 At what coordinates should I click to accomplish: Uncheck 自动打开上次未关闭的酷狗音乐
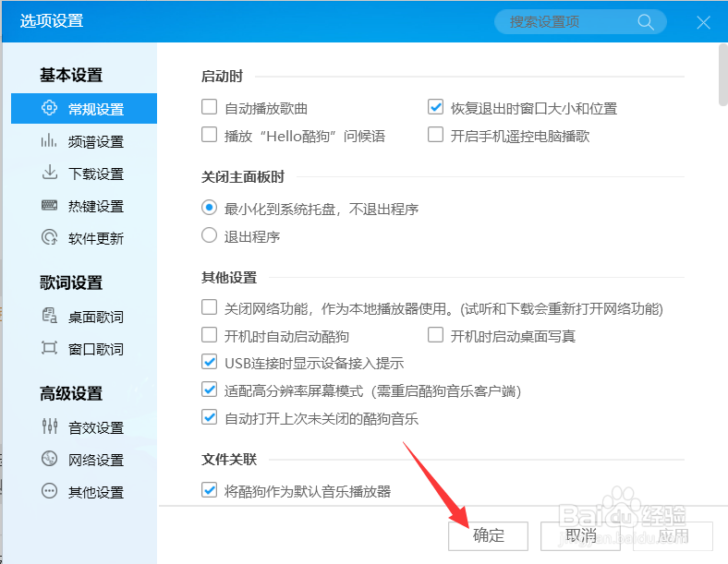209,417
